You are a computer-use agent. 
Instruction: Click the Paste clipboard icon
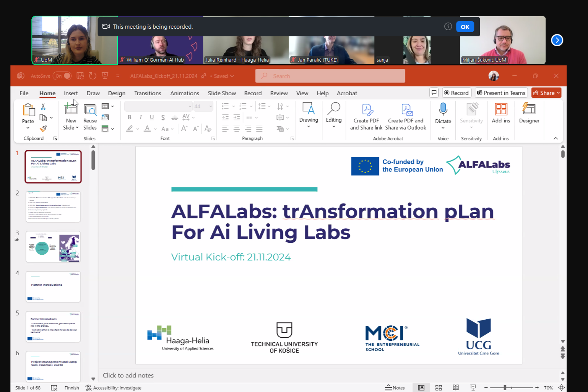point(28,110)
